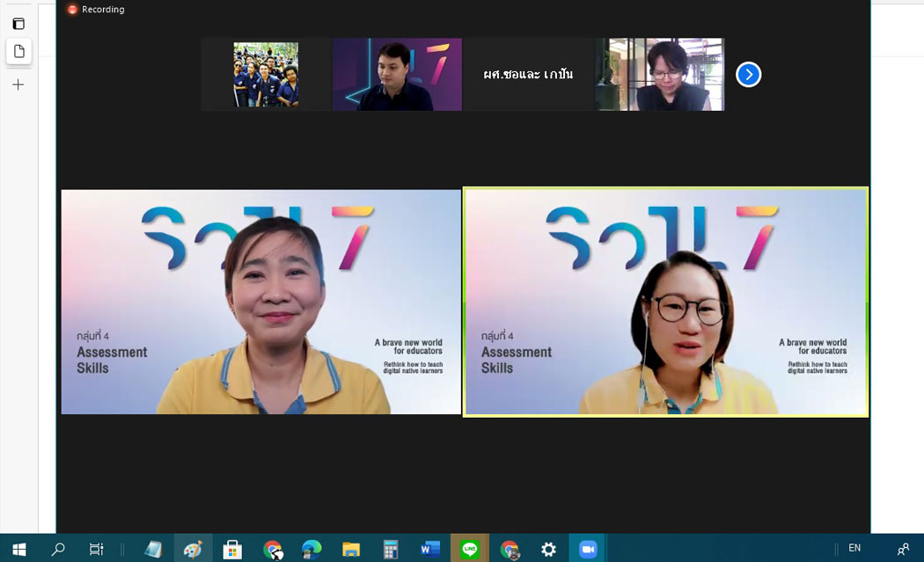The width and height of the screenshot is (924, 562).
Task: Select the participant with glasses in top strip
Action: coord(660,75)
